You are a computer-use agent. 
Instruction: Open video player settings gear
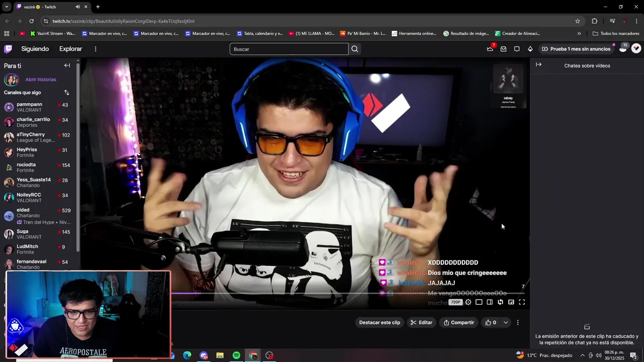(468, 302)
